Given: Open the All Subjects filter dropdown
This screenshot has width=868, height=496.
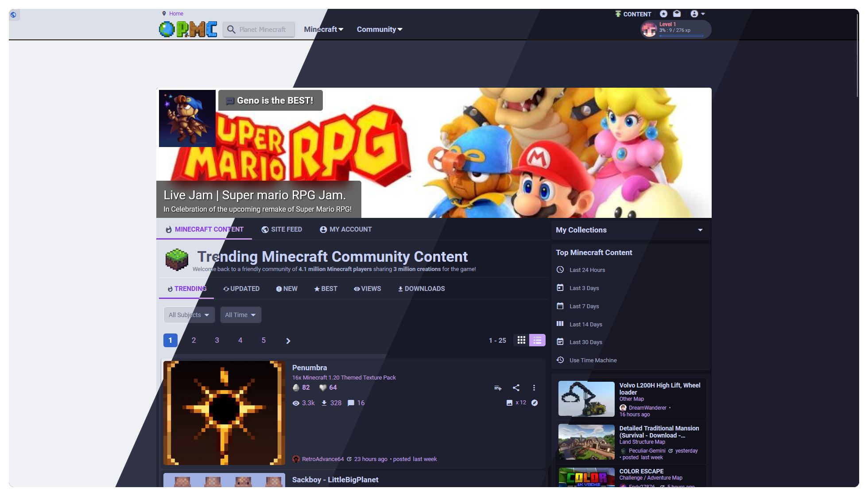Looking at the screenshot, I should [189, 315].
